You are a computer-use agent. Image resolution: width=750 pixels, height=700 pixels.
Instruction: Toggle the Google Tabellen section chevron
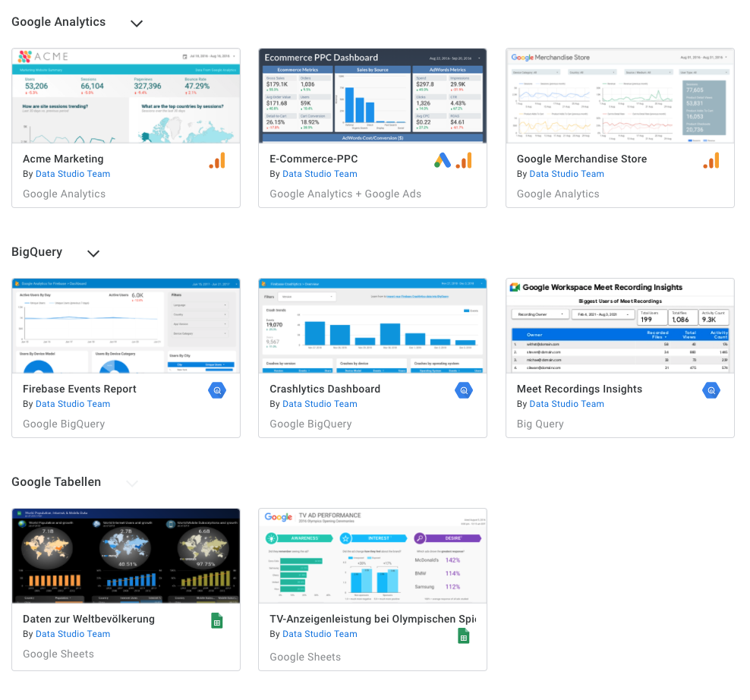(132, 484)
